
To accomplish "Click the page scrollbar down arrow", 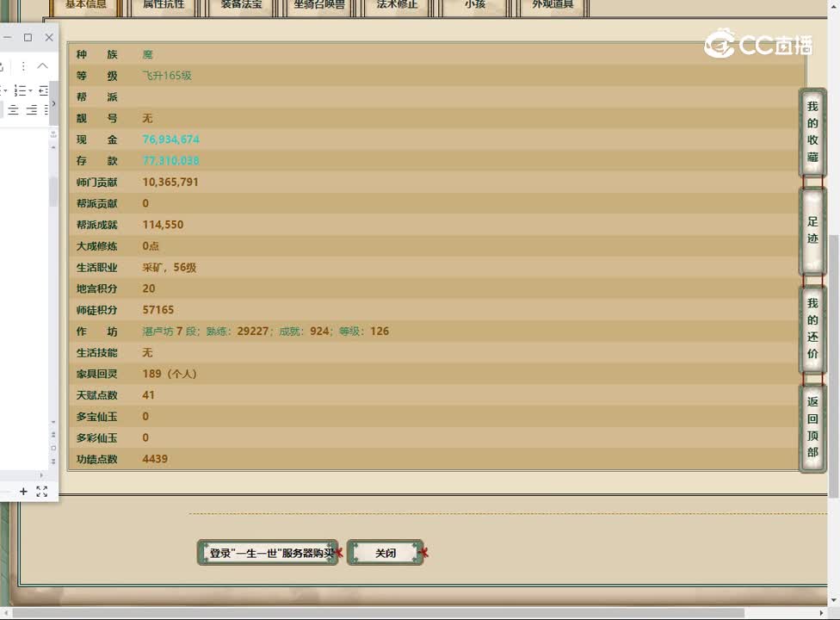I will [x=833, y=600].
